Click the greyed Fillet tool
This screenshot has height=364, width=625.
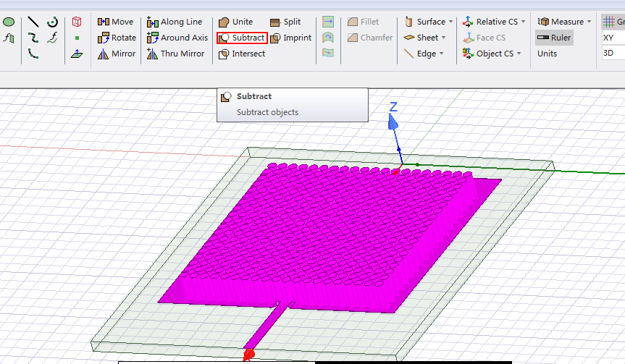click(x=363, y=22)
